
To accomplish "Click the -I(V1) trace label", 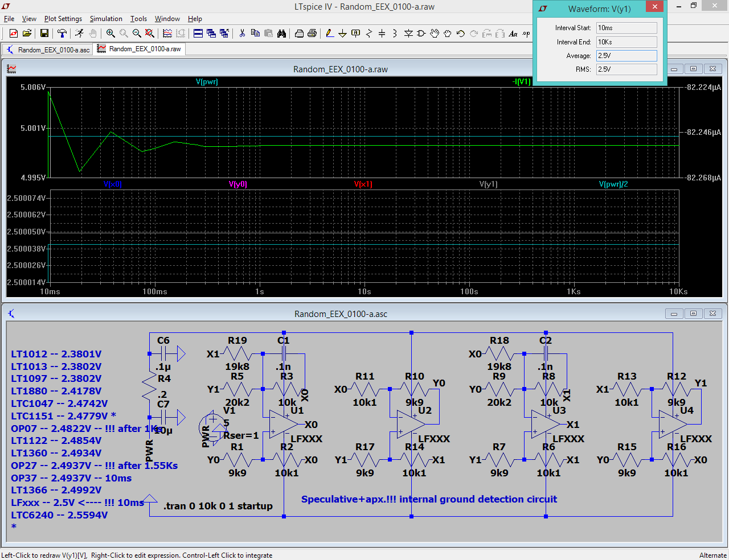I will 521,81.
